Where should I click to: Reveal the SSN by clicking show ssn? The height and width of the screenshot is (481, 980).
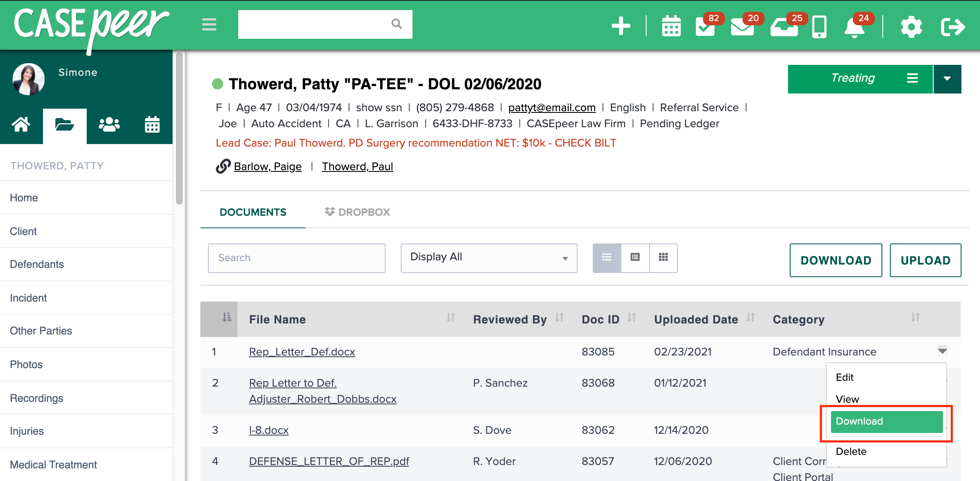click(378, 107)
